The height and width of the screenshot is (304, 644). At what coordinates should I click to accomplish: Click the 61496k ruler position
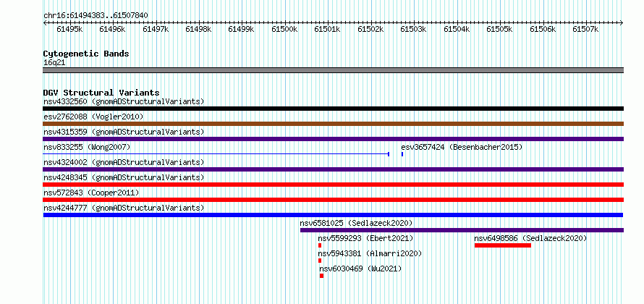(x=112, y=29)
